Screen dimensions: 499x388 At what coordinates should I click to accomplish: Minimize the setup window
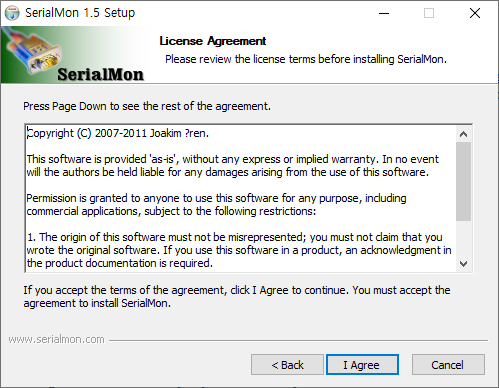[x=384, y=13]
